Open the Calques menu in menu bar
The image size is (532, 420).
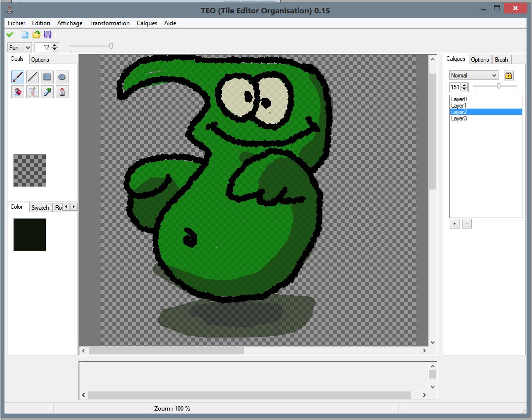147,23
